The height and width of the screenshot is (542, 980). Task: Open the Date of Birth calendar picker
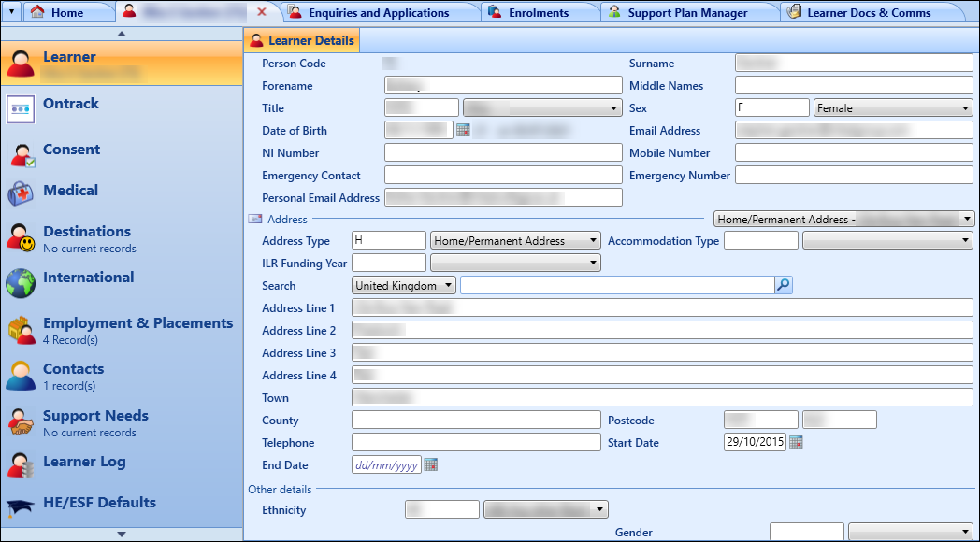[x=462, y=130]
